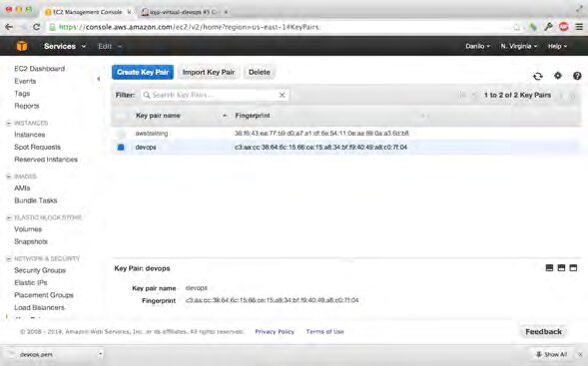Open the Privacy Policy link
588x366 pixels.
275,331
